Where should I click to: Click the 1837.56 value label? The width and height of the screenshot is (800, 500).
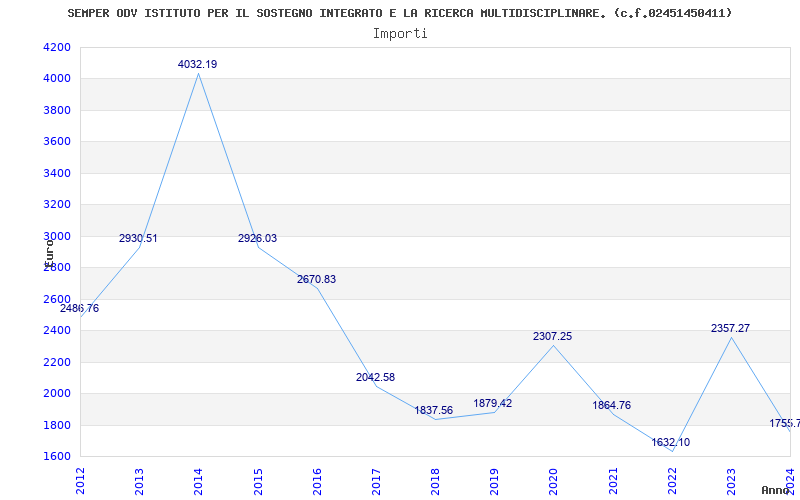(433, 411)
